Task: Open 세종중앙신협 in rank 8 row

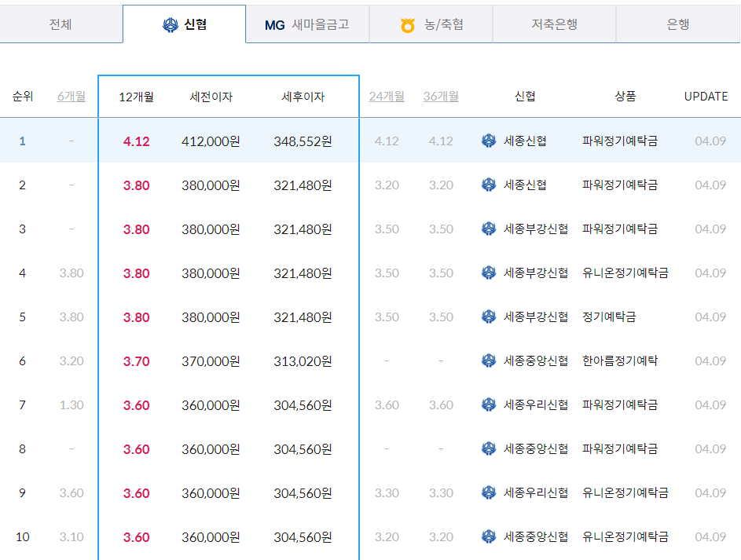Action: 536,448
